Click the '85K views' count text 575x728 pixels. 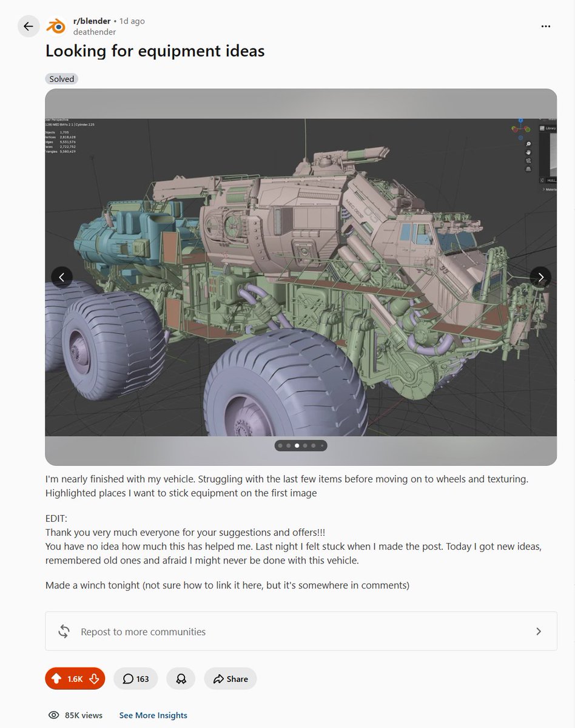(84, 715)
